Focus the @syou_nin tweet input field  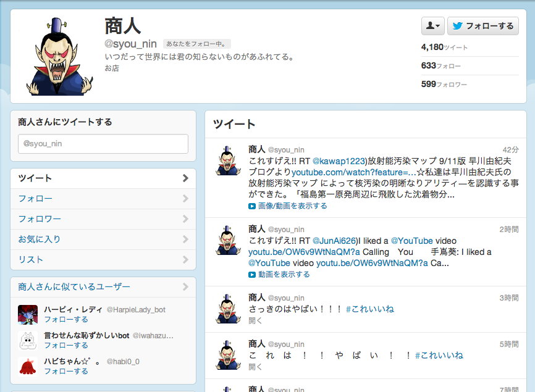pos(103,143)
